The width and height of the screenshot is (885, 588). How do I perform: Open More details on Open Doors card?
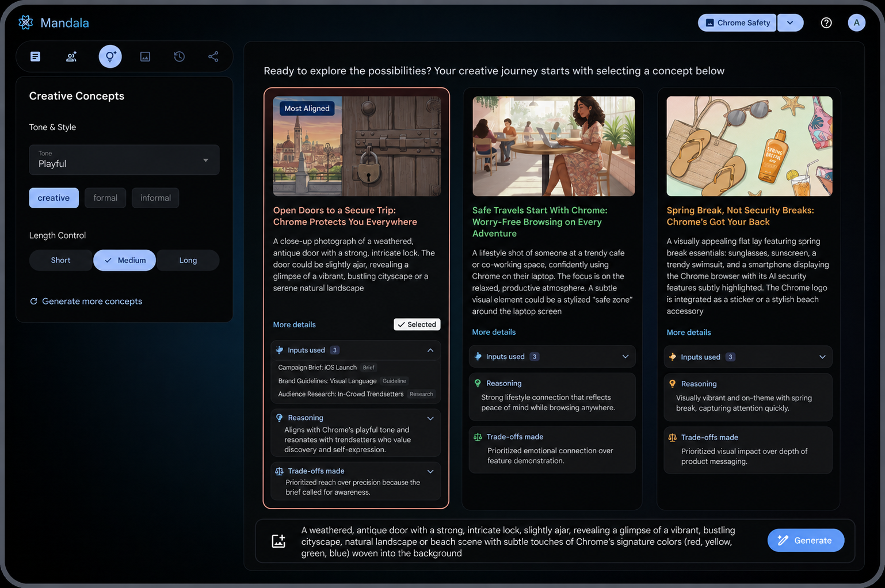(295, 324)
